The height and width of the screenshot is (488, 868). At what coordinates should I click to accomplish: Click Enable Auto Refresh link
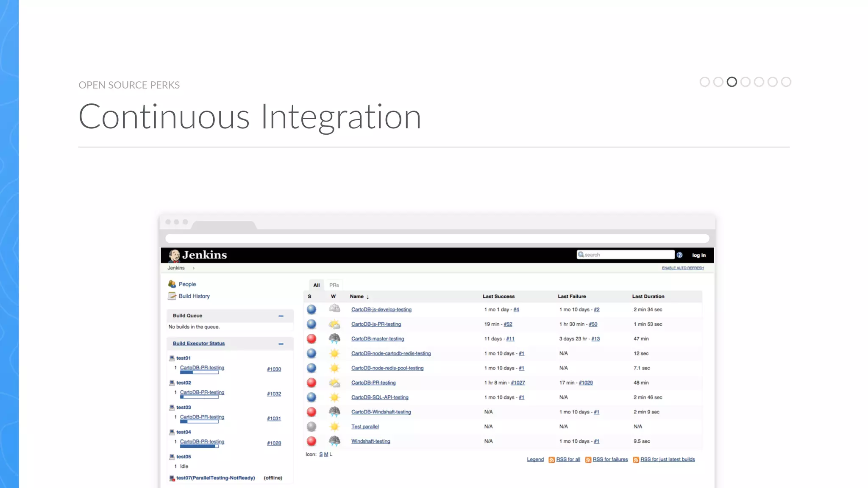[683, 268]
